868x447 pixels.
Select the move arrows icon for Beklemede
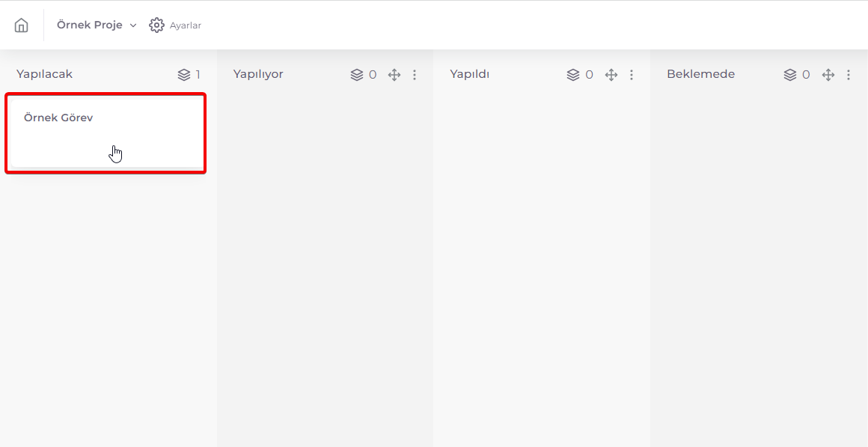click(x=828, y=75)
